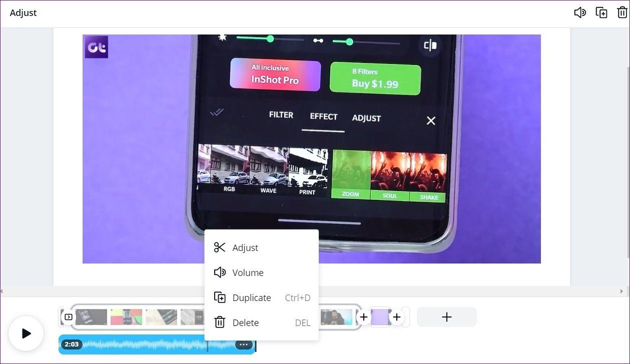Play the video with the round play button

click(x=26, y=333)
